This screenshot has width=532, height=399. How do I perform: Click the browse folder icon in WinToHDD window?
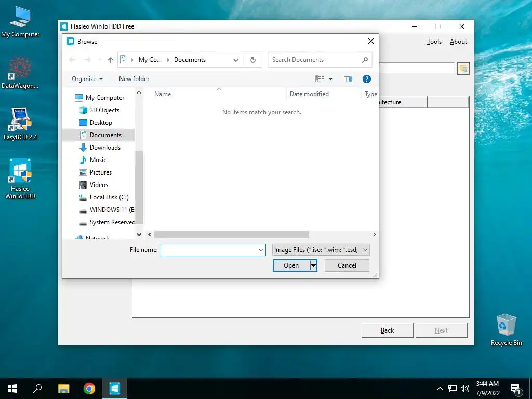[x=463, y=69]
